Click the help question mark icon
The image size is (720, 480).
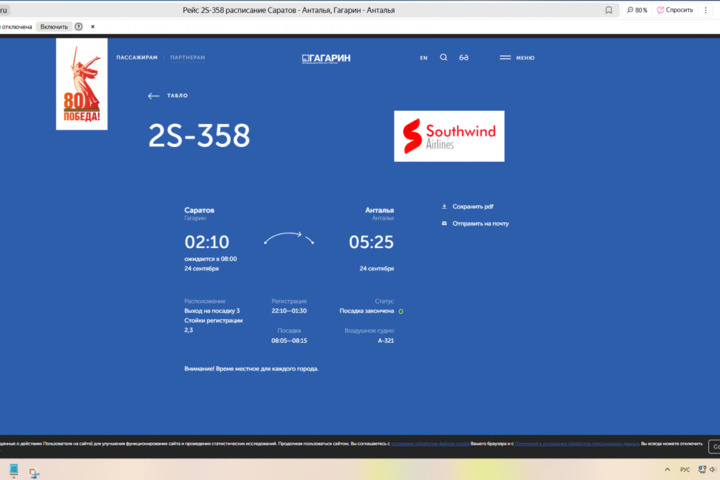[79, 26]
